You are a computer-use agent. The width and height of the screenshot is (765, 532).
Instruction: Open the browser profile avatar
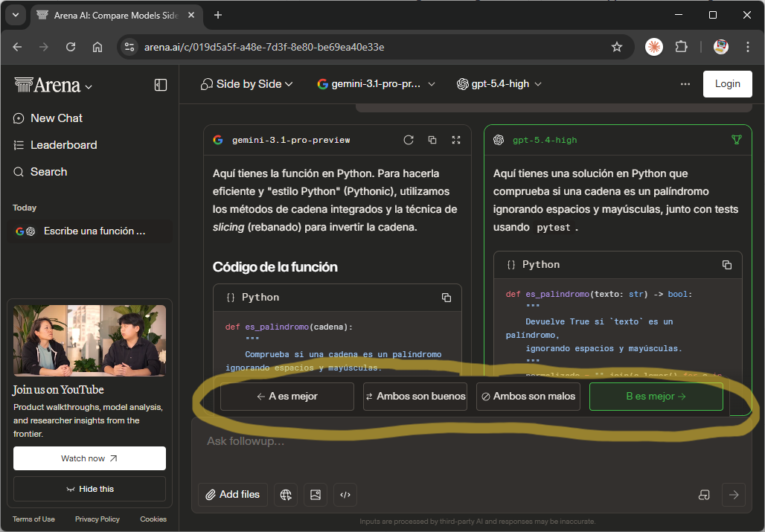721,47
